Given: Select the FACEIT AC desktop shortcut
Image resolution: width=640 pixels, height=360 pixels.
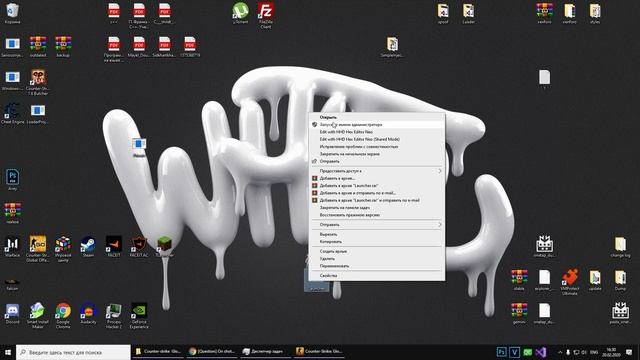Looking at the screenshot, I should pos(139,246).
